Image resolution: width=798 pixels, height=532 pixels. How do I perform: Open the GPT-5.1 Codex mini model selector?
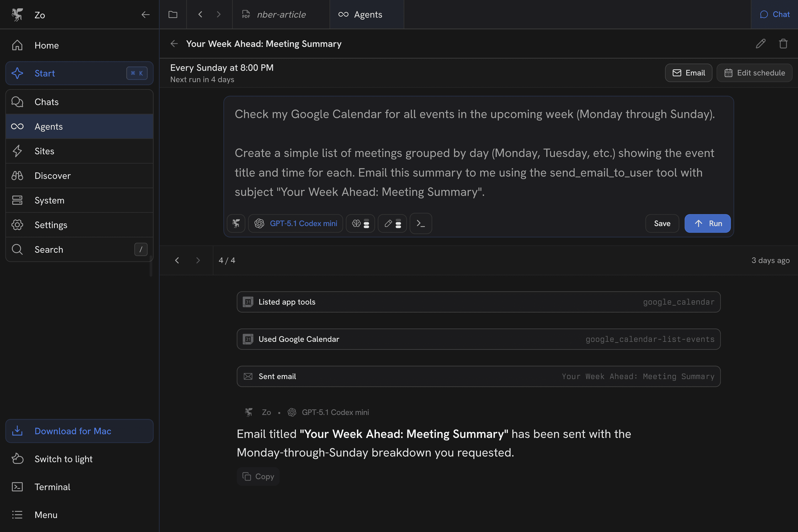point(296,223)
